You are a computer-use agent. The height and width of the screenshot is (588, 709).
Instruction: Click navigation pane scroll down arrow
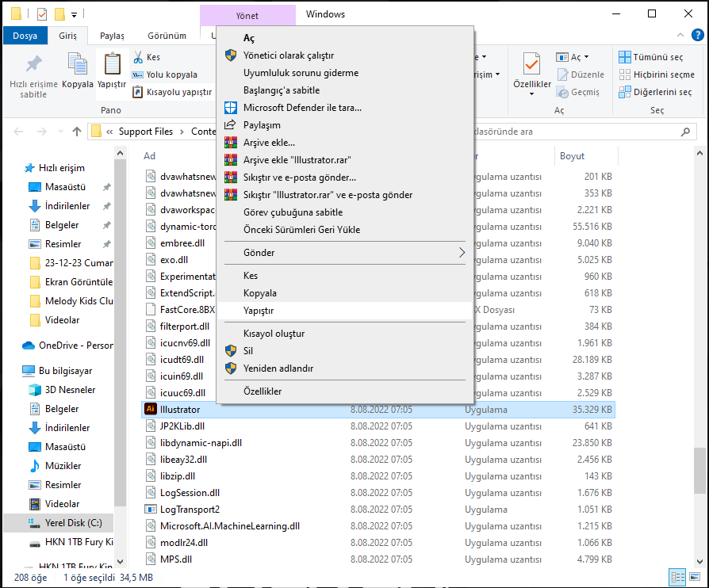120,562
